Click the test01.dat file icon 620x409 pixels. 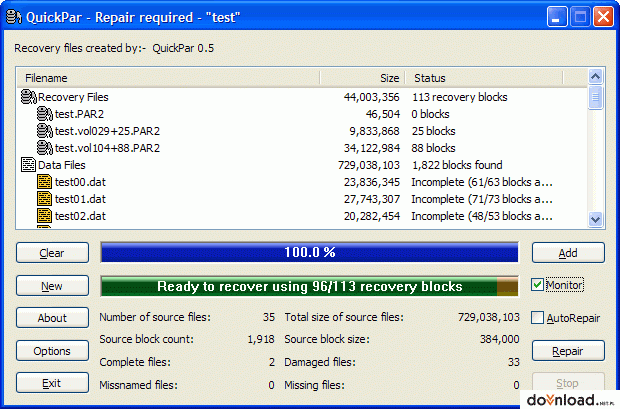[x=44, y=199]
